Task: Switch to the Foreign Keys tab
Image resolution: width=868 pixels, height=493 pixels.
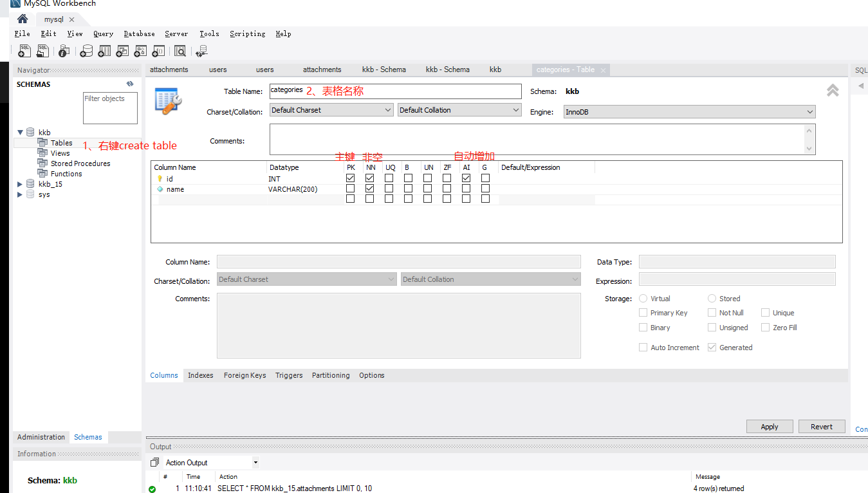Action: pyautogui.click(x=245, y=375)
